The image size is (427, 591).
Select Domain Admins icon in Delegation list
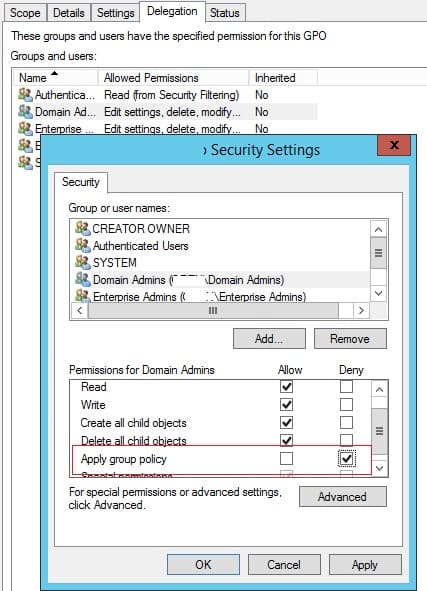click(25, 112)
